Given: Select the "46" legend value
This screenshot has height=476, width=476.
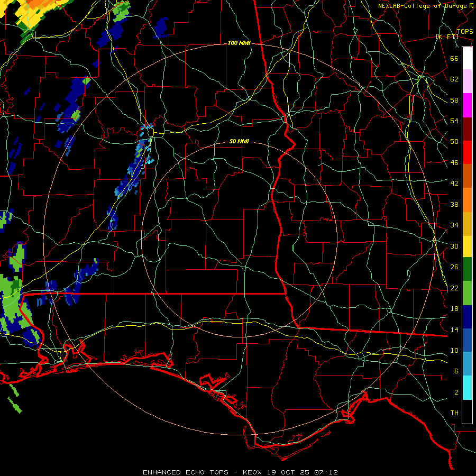Looking at the screenshot, I should click(454, 162).
